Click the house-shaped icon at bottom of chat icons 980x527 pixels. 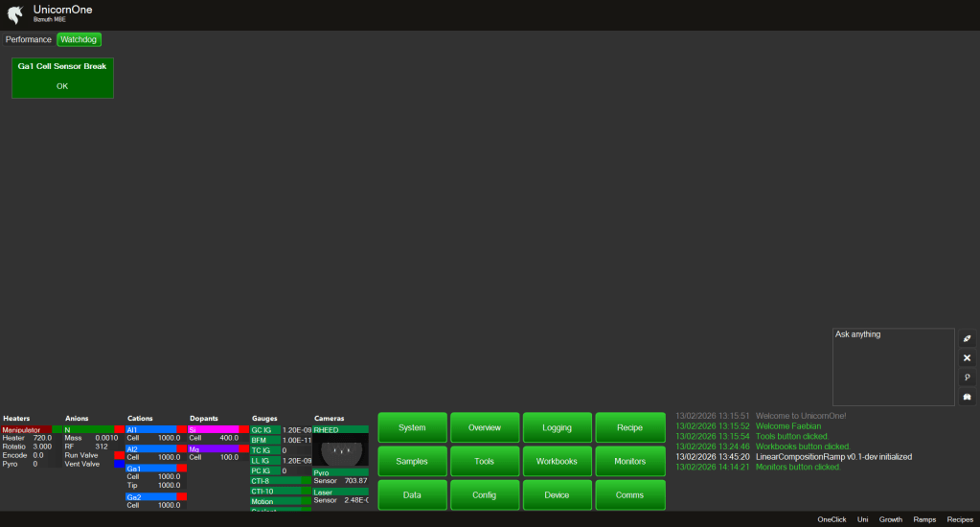click(x=967, y=397)
